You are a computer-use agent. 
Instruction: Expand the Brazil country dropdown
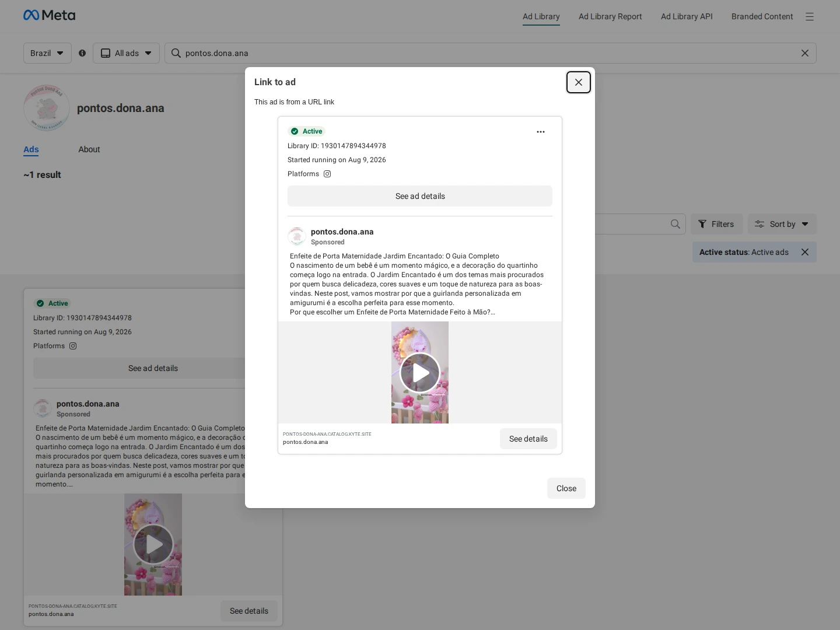[47, 53]
